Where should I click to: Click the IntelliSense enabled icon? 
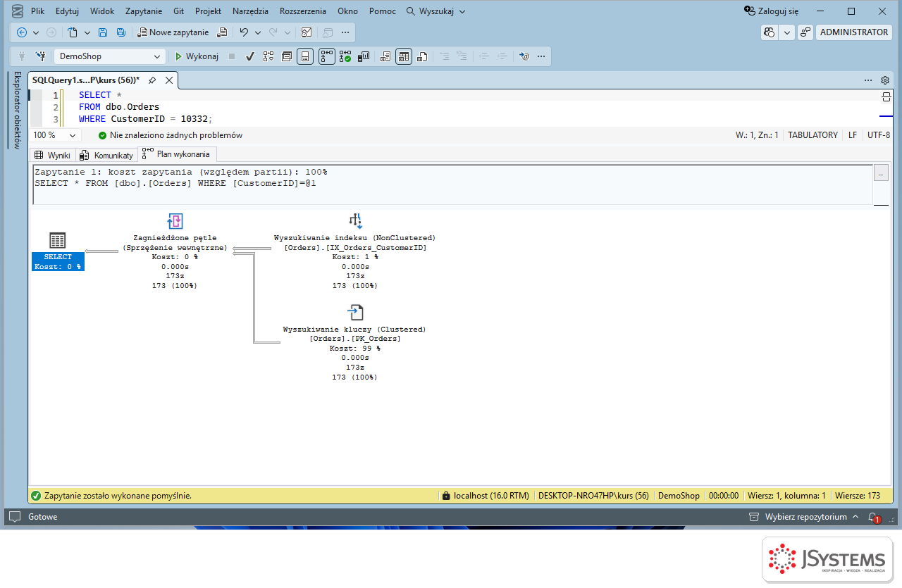click(x=305, y=56)
